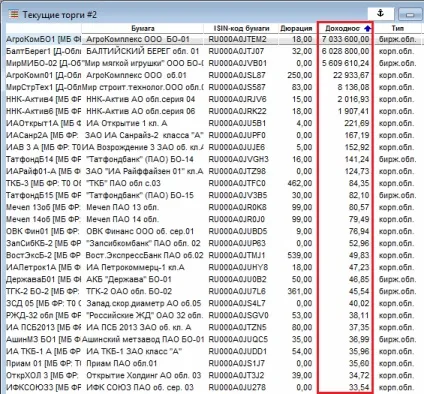Select the АшинМЗ БО1 row

213,339
